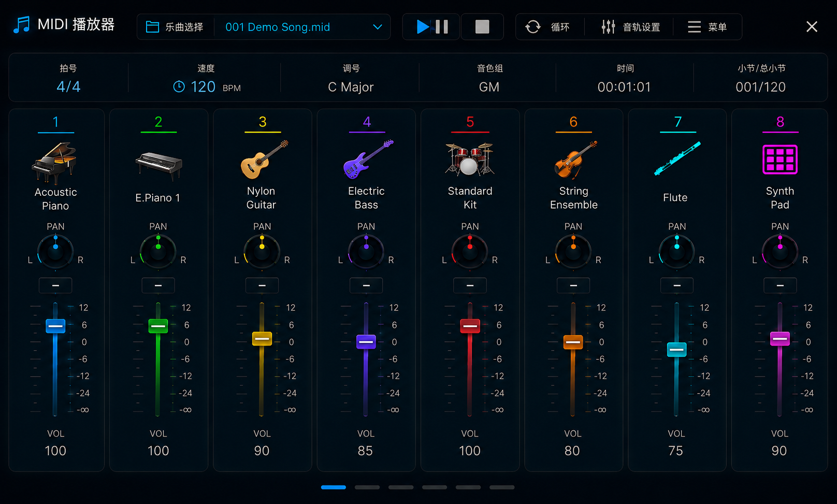Go to the second page indicator
837x504 pixels.
tap(367, 487)
